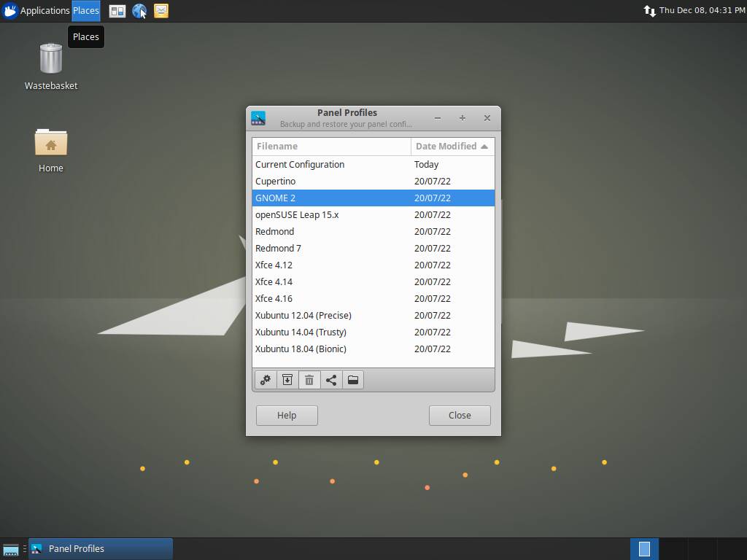747x560 pixels.
Task: Select the Xfce 4.12 profile
Action: tap(373, 265)
